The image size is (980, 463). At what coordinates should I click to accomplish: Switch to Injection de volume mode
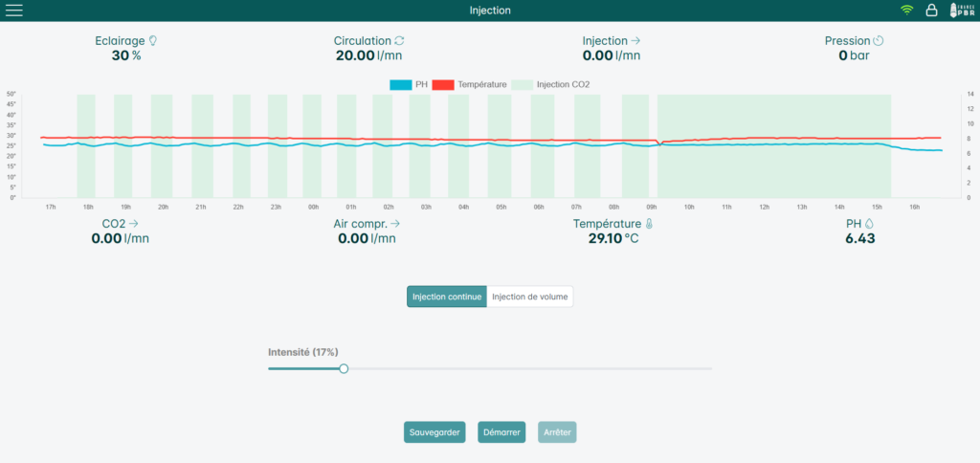coord(530,297)
